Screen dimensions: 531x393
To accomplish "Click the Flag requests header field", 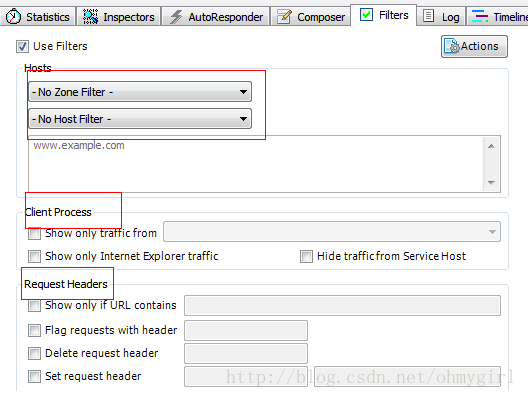I will pos(246,330).
